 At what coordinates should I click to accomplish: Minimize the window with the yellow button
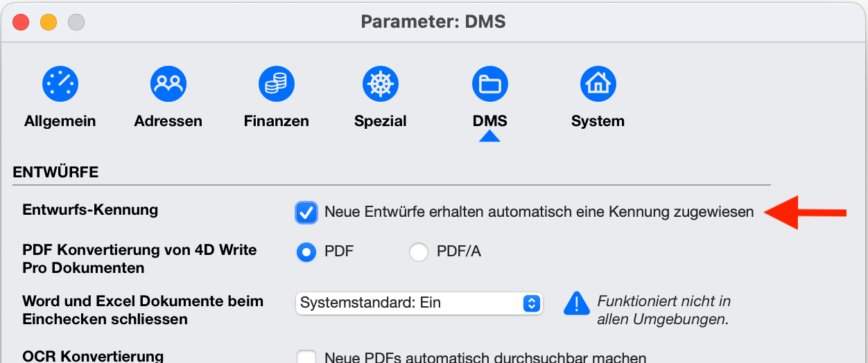point(49,22)
